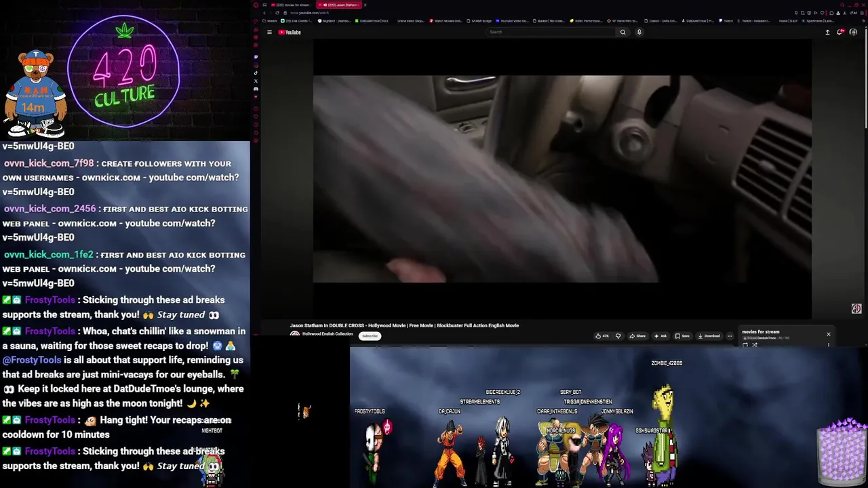The height and width of the screenshot is (488, 868).
Task: Open Twitch in the browser sidebar
Action: point(256,57)
